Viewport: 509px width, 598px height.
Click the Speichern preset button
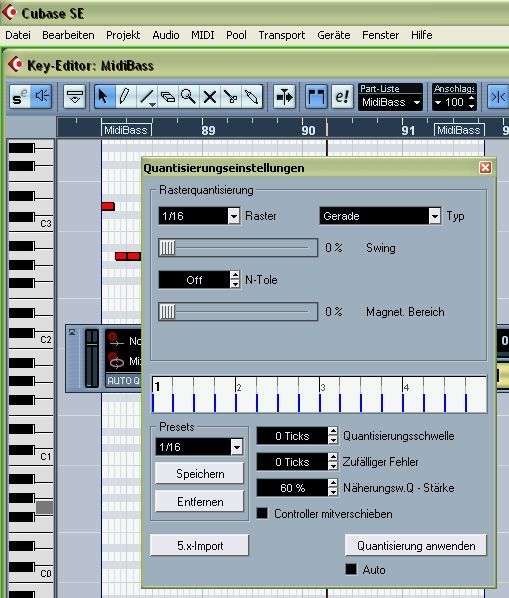pyautogui.click(x=199, y=473)
